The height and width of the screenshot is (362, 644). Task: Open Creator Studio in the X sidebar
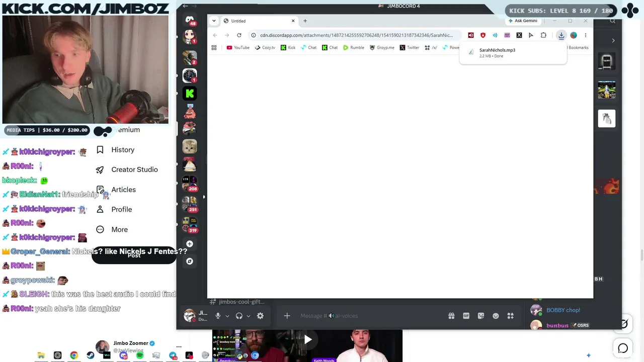point(127,169)
